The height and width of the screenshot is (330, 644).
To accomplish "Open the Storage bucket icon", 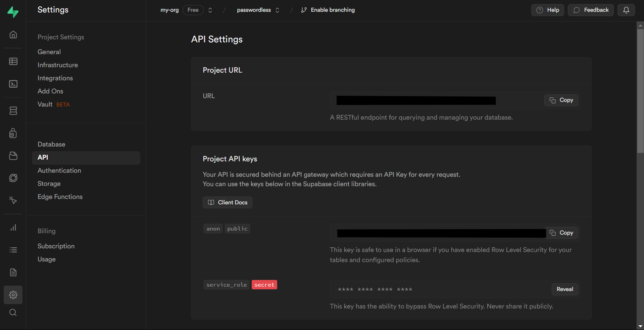I will tap(13, 156).
